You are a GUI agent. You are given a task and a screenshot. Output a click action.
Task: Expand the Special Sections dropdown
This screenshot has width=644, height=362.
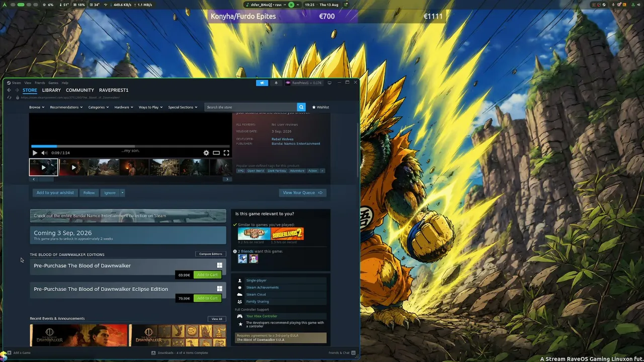pos(183,107)
